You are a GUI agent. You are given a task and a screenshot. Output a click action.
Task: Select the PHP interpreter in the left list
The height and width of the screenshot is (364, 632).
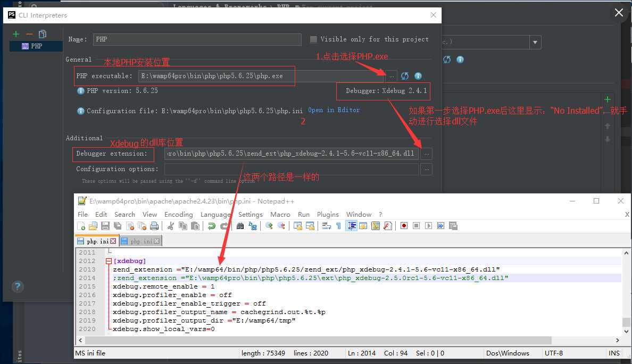(36, 46)
